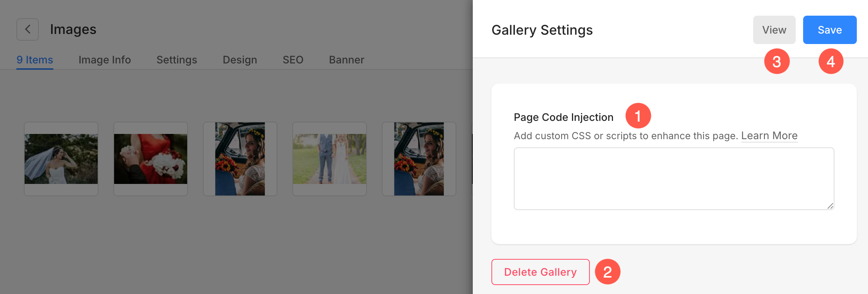The image size is (868, 294).
Task: Select the 9 Items tab
Action: point(35,60)
